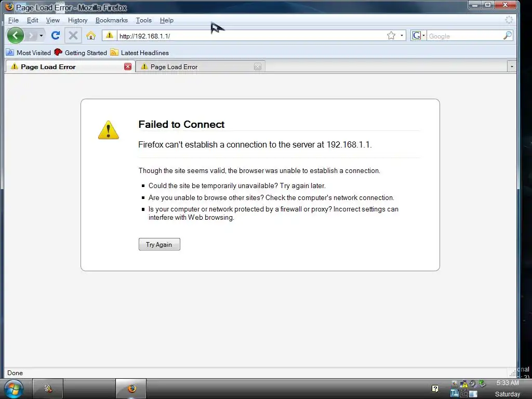This screenshot has width=532, height=399.
Task: Click the Failed to Connect heading
Action: coord(181,125)
